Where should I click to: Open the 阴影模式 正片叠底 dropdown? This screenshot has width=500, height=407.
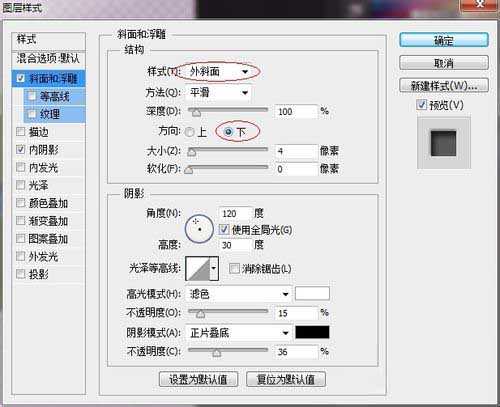[x=238, y=332]
